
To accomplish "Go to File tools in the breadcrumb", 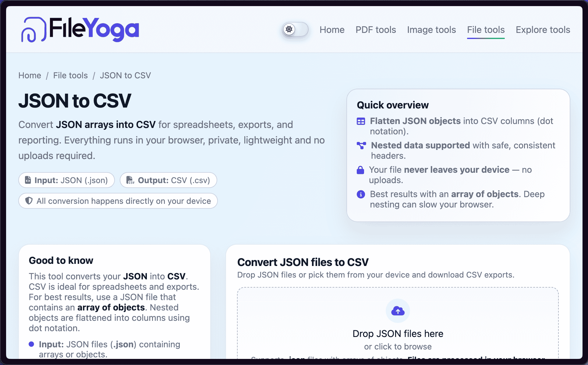I will click(70, 75).
